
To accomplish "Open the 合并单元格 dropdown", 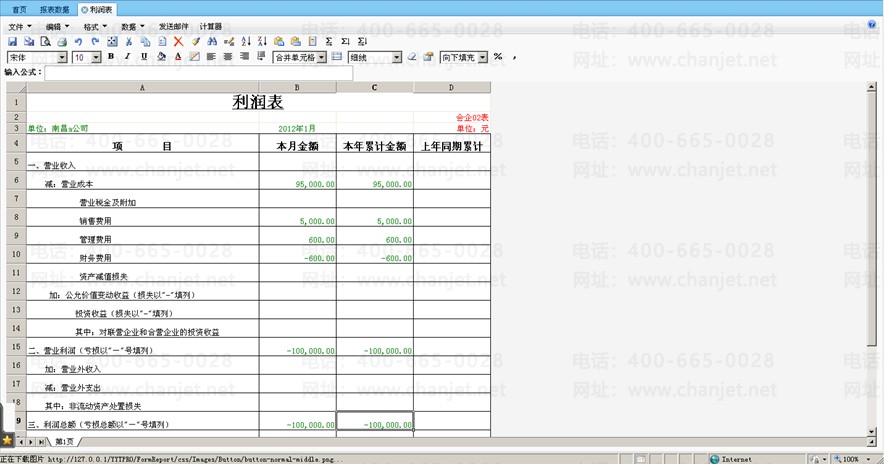I will (x=321, y=58).
